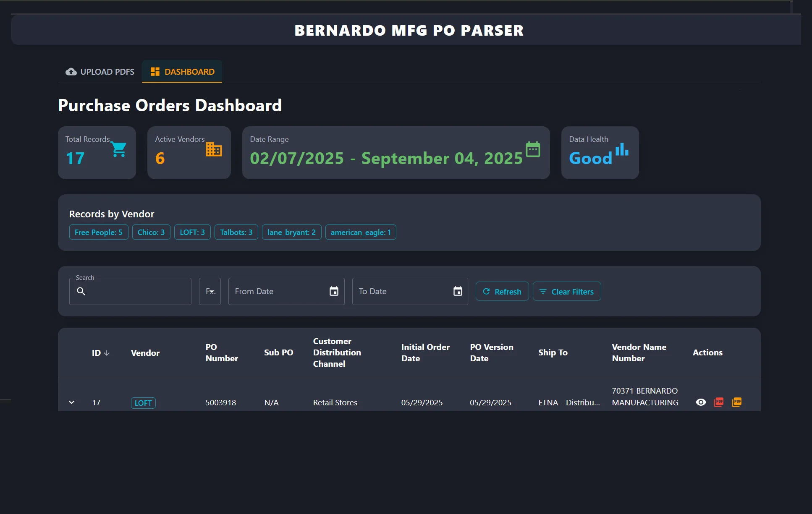This screenshot has height=514, width=812.
Task: Open the To Date calendar picker
Action: tap(458, 291)
